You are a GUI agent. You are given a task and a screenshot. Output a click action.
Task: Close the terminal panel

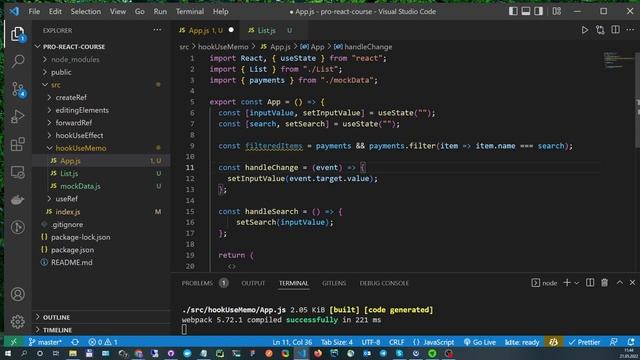pos(632,282)
